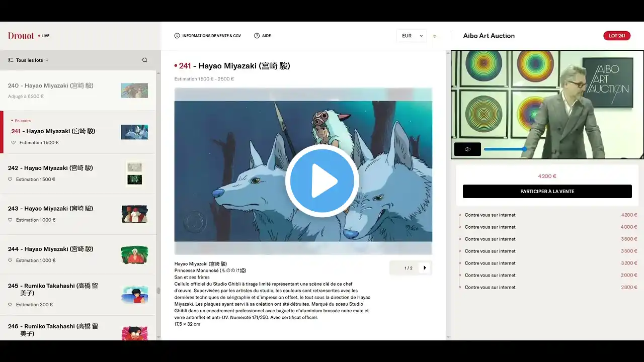Screen dimensions: 644x362
Task: Click the Drouot Live logo
Action: click(x=28, y=36)
